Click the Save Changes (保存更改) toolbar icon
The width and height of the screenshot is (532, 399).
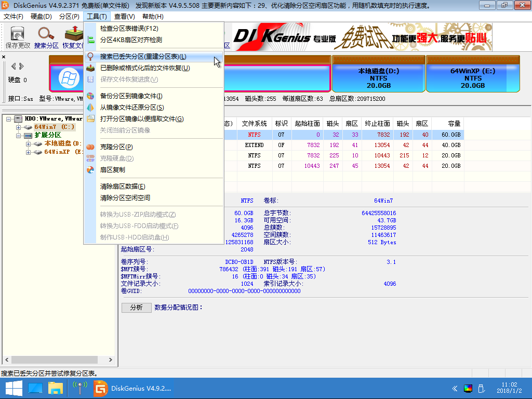tap(18, 38)
